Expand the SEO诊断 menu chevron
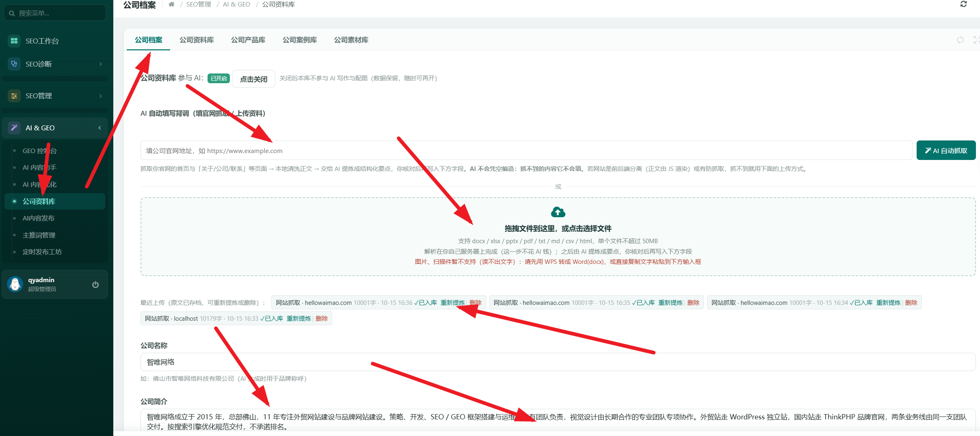 (100, 64)
